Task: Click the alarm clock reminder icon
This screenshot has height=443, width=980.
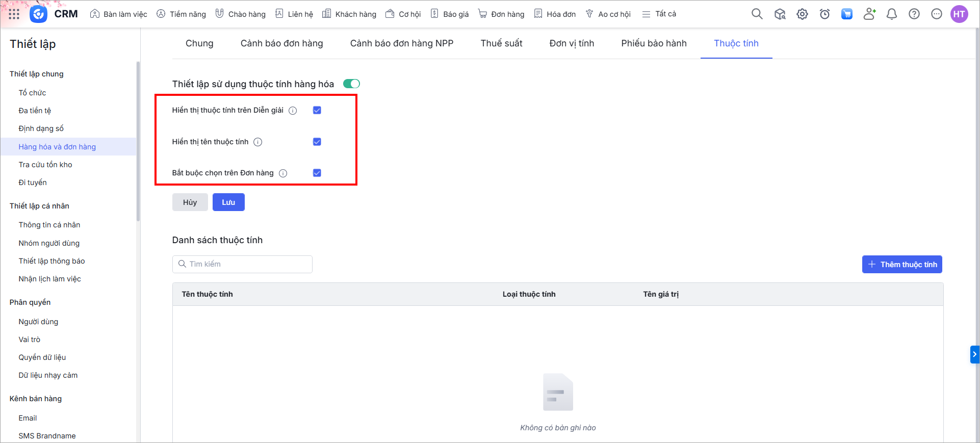Action: pyautogui.click(x=824, y=14)
